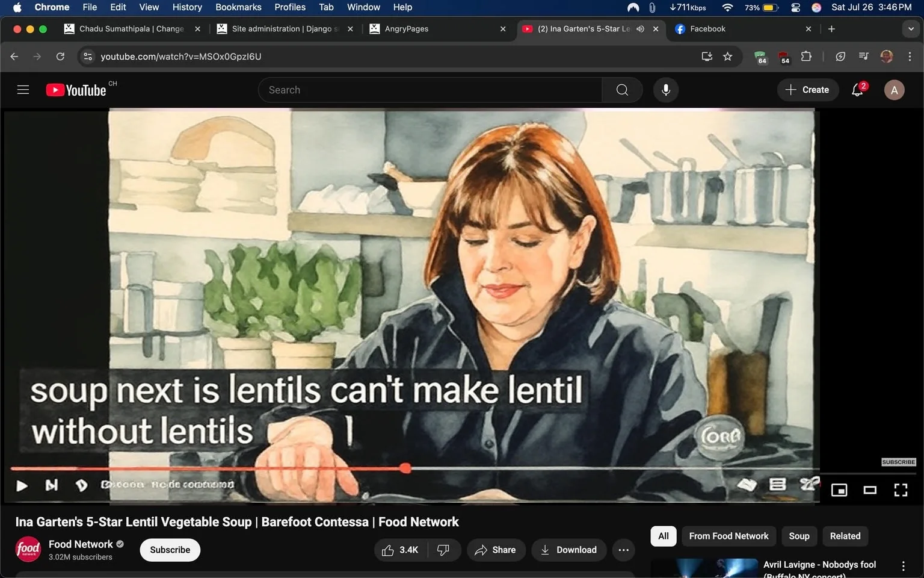Toggle theater mode

click(x=870, y=490)
